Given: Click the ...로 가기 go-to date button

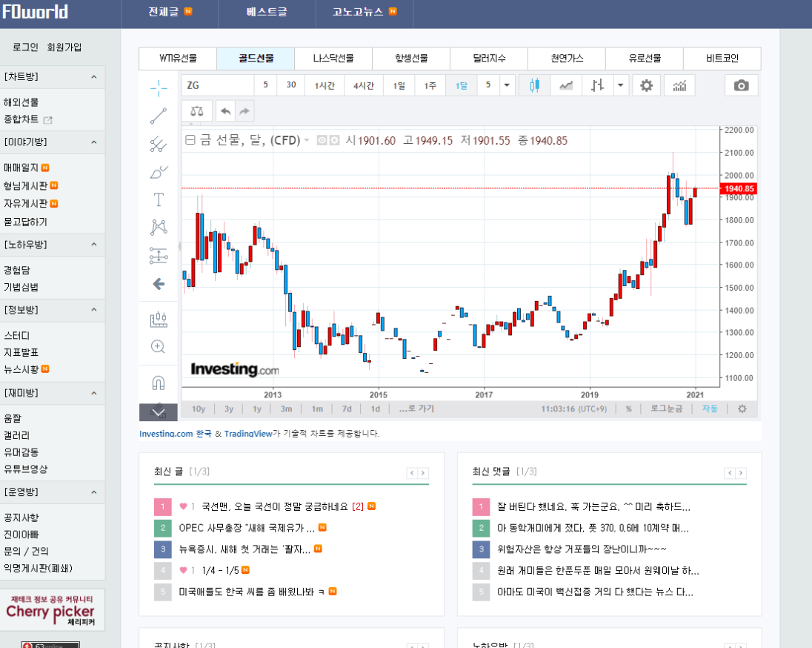Looking at the screenshot, I should pos(416,409).
